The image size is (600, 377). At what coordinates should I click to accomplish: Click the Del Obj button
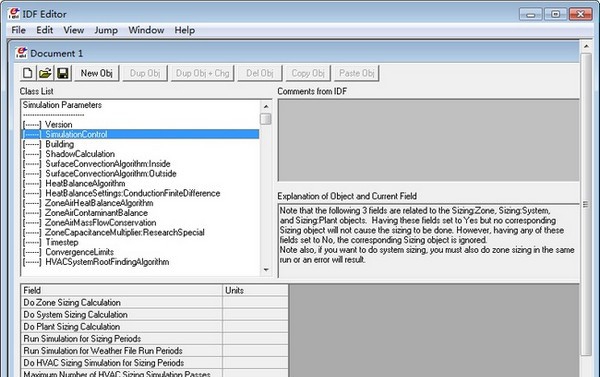[x=259, y=73]
